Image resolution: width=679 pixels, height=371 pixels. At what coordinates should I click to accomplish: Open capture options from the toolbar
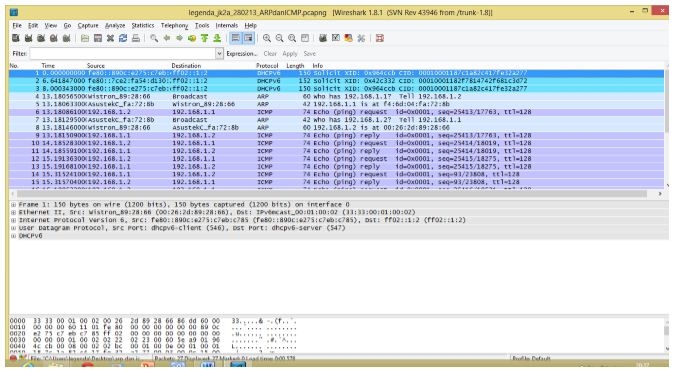28,38
